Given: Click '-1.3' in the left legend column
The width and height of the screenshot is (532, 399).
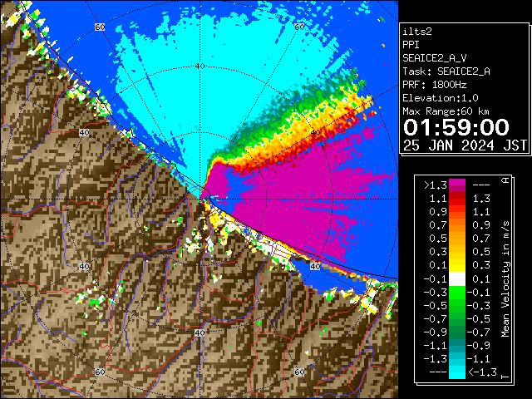Looking at the screenshot, I should [436, 358].
